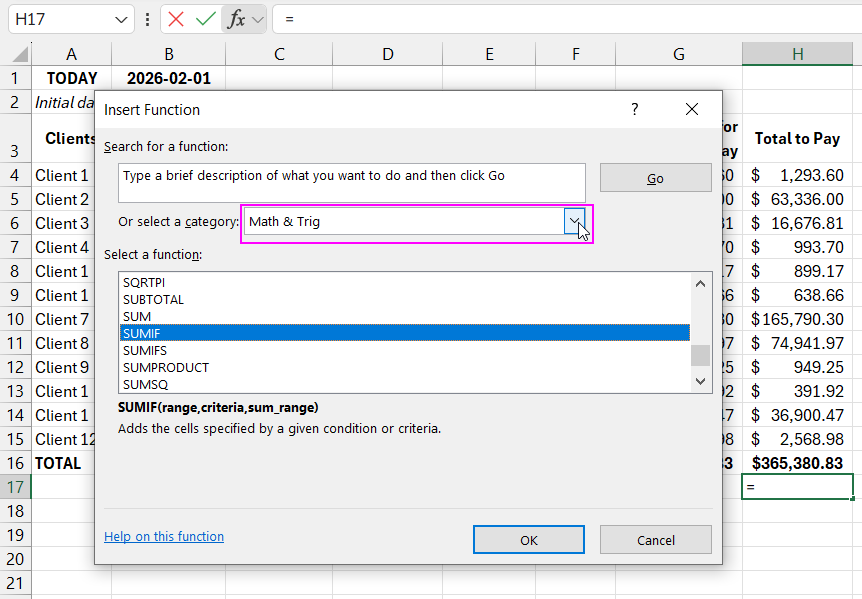This screenshot has width=862, height=599.
Task: Open the Help on this function link
Action: (164, 537)
